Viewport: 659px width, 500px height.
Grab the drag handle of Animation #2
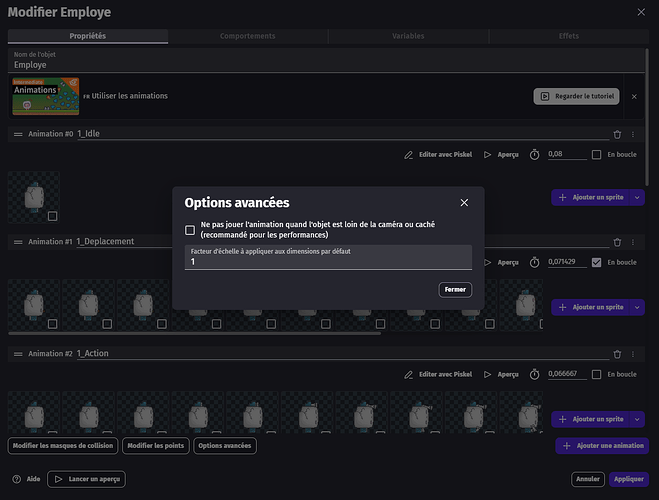click(18, 353)
